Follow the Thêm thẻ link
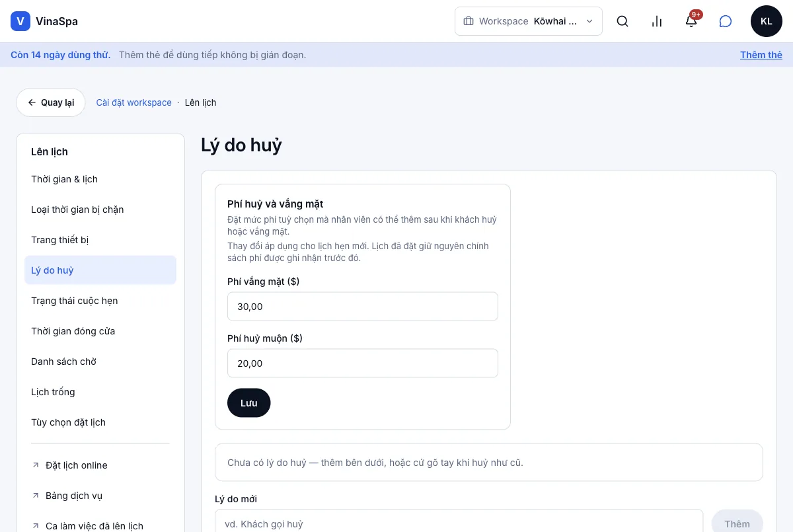 761,55
